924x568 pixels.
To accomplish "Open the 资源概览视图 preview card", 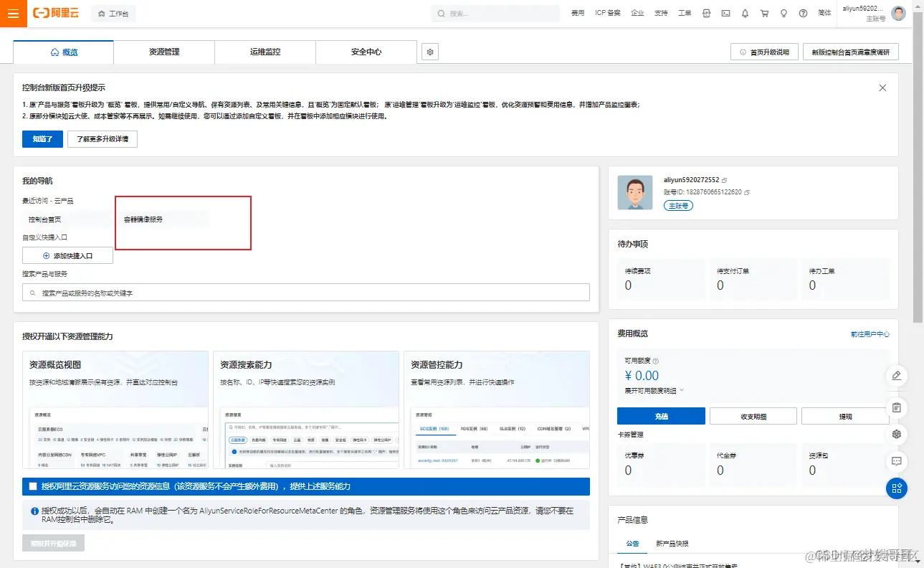I will tap(115, 410).
